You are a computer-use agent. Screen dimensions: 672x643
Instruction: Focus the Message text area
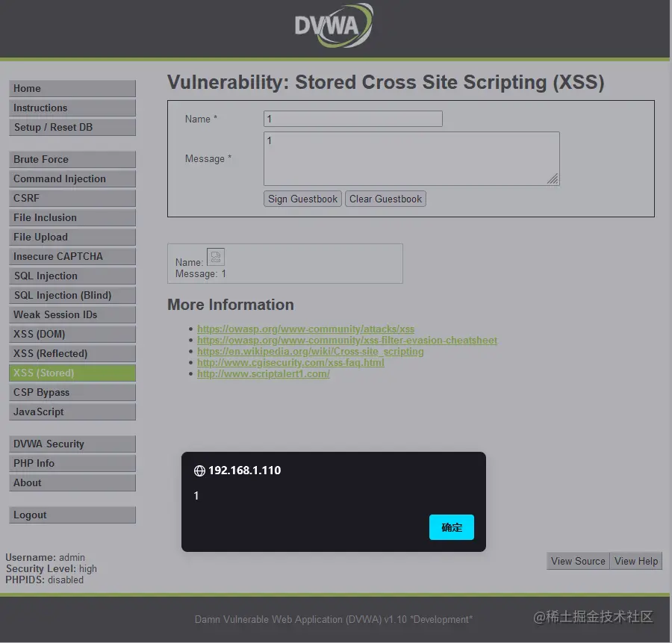tap(411, 158)
